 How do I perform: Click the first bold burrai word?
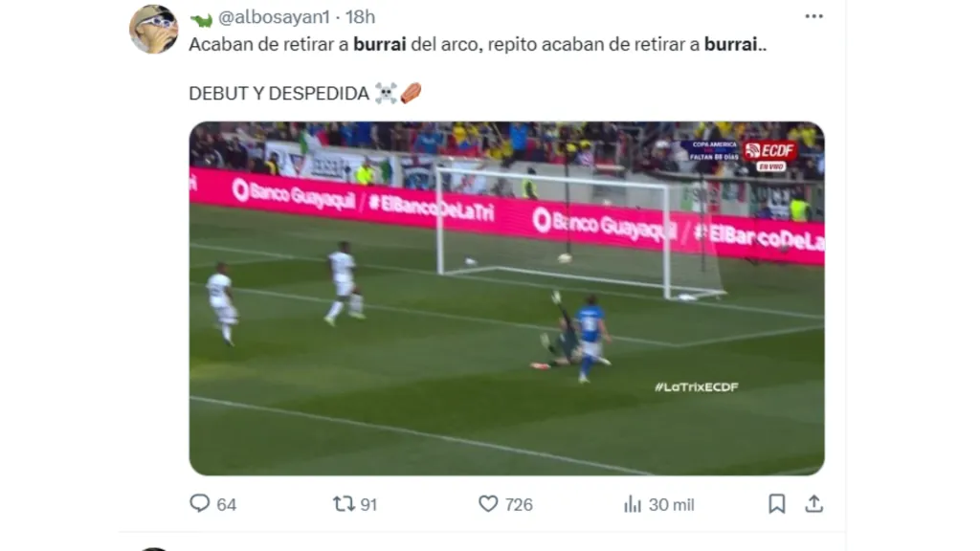380,44
